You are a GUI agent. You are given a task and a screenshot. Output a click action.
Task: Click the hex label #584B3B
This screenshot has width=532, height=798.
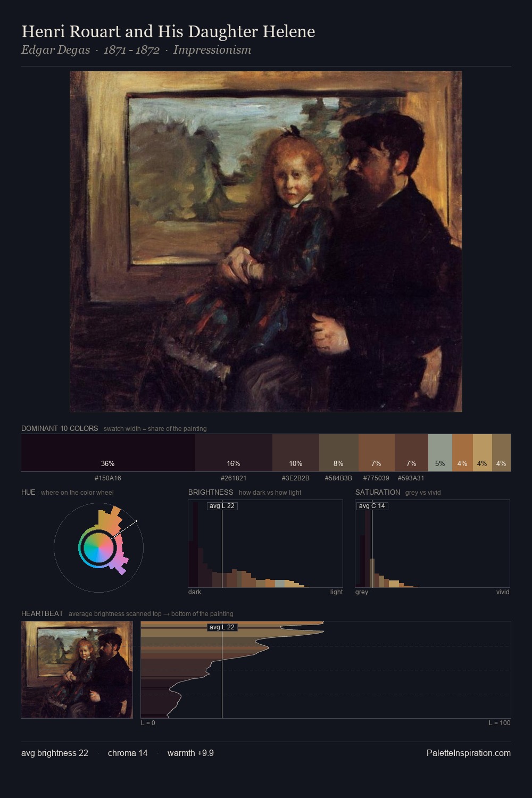(338, 478)
